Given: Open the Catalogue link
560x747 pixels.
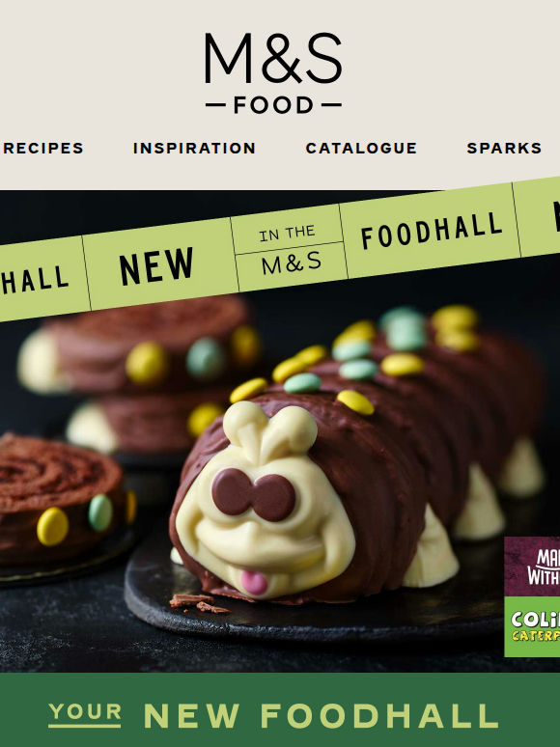Looking at the screenshot, I should point(361,149).
